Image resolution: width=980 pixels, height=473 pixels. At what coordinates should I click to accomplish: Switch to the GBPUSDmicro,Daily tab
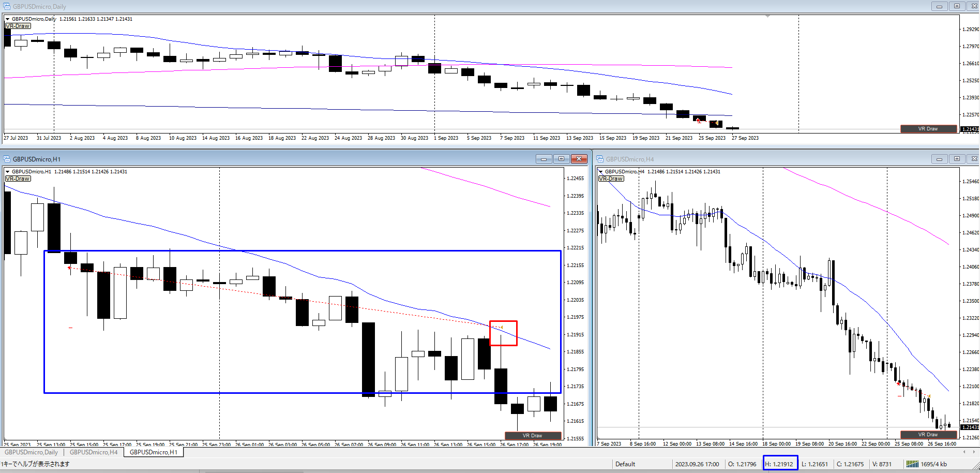pos(32,452)
